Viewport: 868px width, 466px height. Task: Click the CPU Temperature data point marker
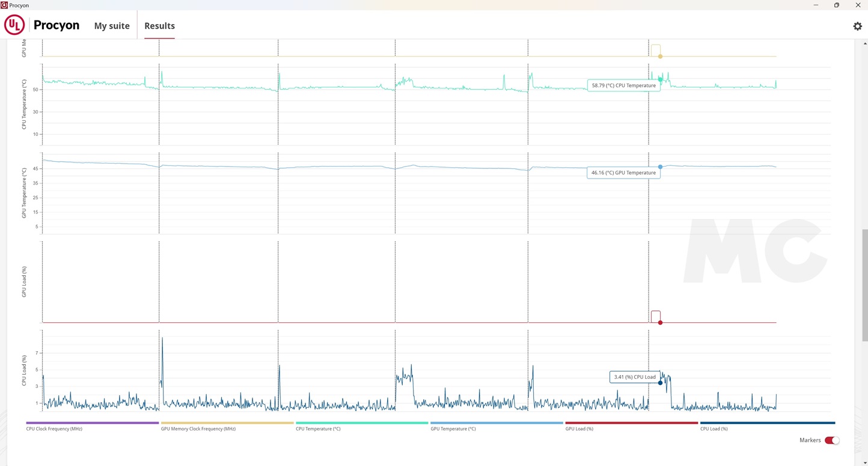[x=660, y=79]
